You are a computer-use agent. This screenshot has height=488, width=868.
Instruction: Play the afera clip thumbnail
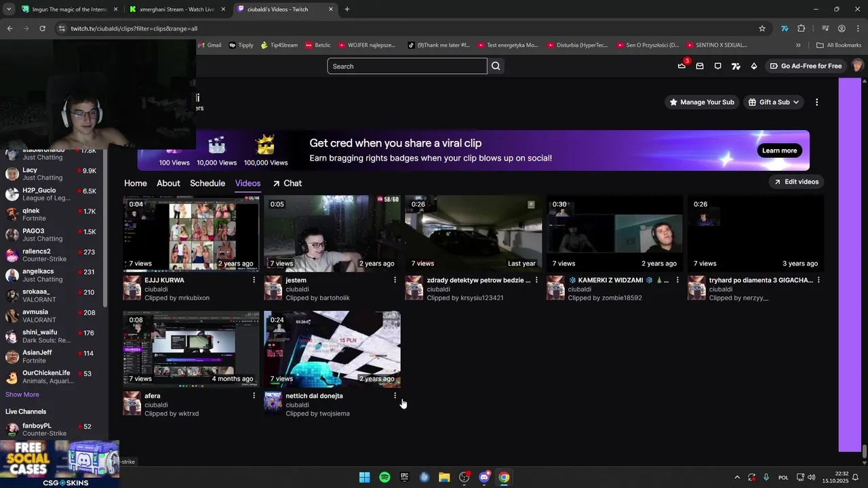191,349
